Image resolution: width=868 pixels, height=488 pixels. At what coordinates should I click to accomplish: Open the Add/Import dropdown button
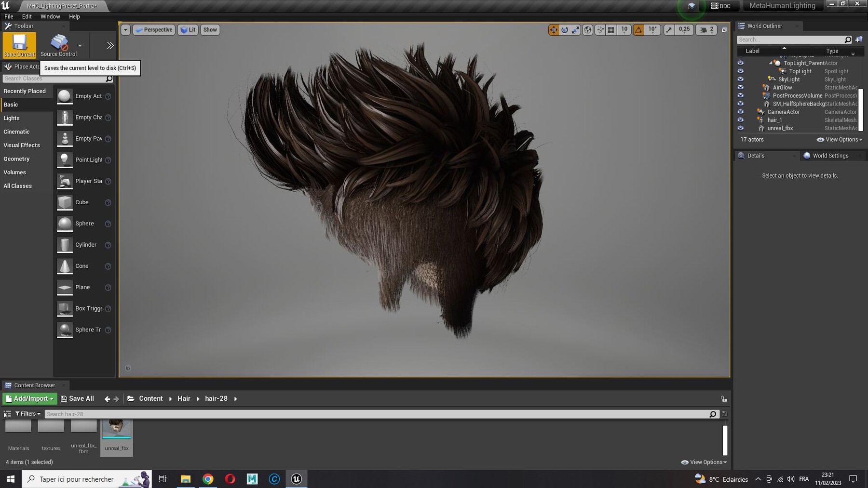29,398
